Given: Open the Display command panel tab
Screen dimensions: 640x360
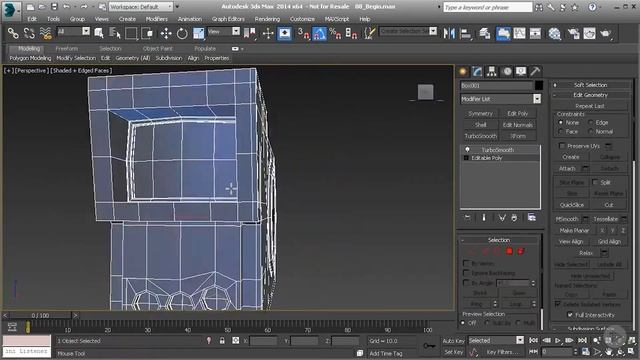Looking at the screenshot, I should click(x=521, y=71).
